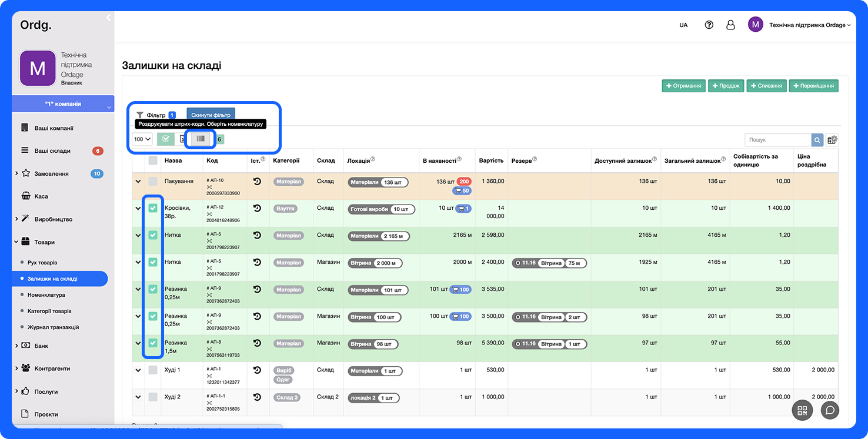Screen dimensions: 868x439
Task: Open the "1" компанія company selector
Action: (x=63, y=104)
